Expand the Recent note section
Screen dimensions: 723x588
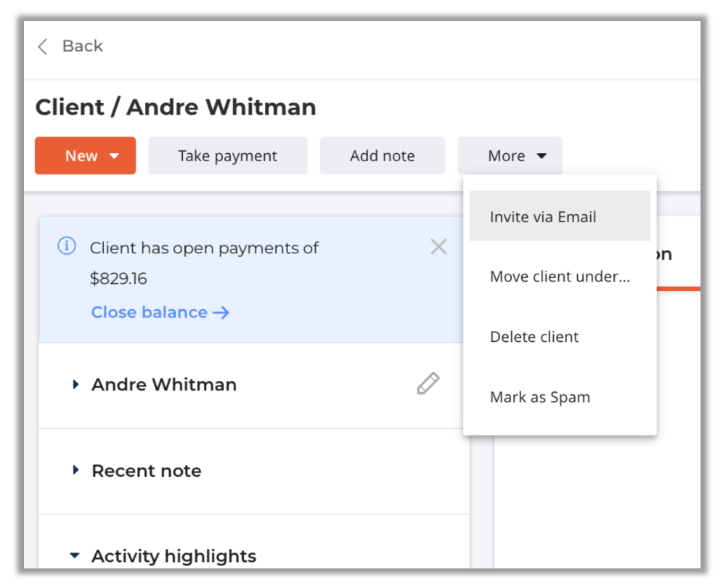tap(76, 470)
